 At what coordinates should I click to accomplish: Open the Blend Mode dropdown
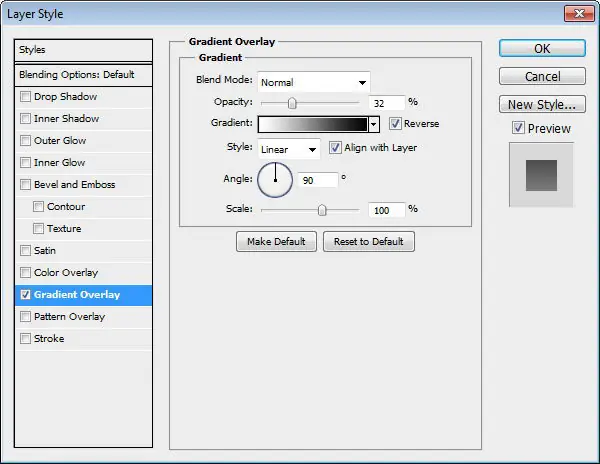point(314,82)
